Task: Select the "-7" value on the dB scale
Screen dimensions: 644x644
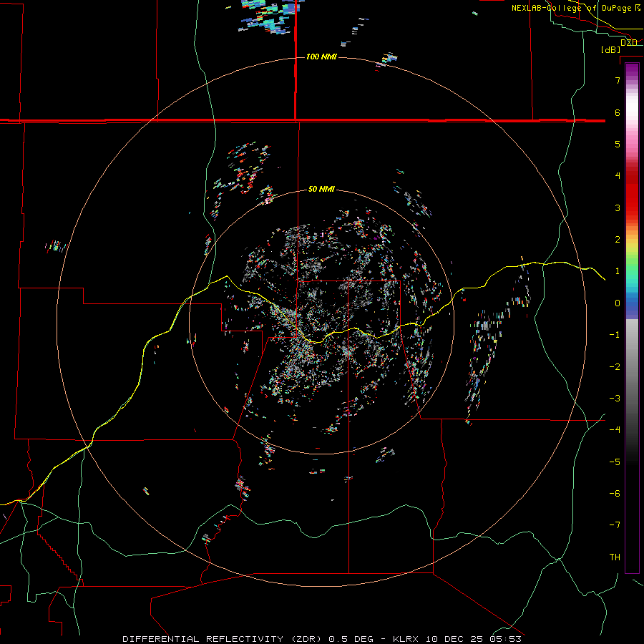Action: 615,525
